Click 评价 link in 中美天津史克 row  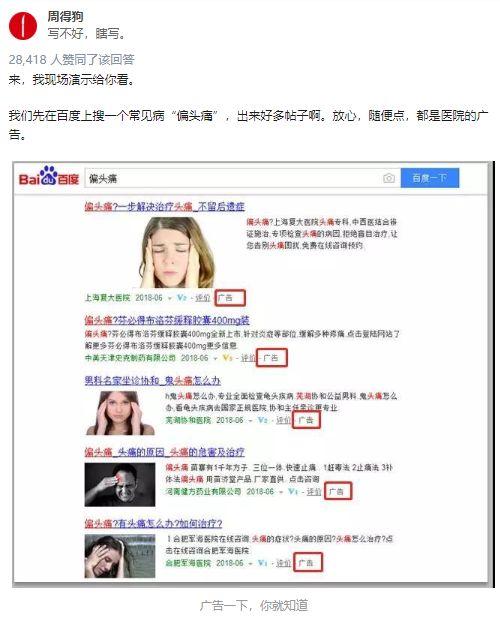click(x=248, y=358)
